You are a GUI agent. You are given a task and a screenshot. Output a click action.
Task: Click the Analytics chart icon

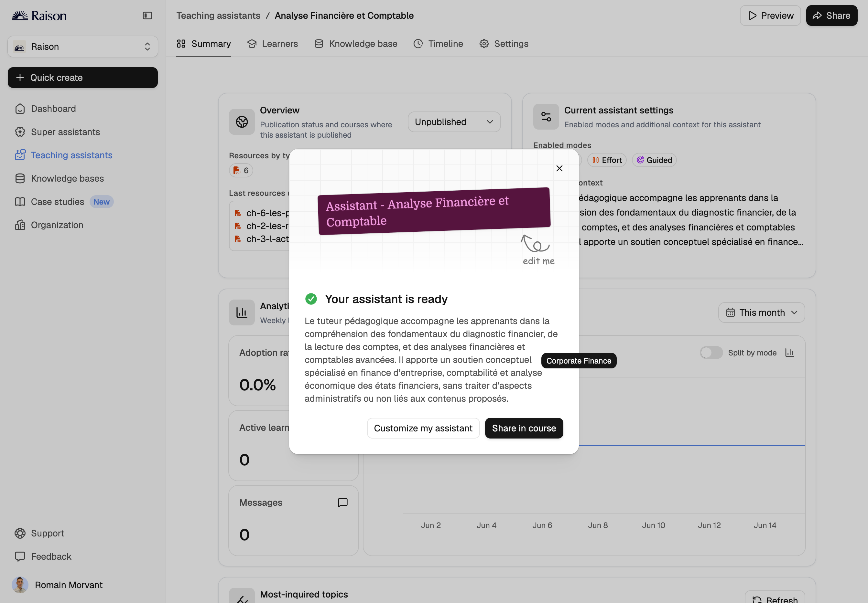click(242, 312)
